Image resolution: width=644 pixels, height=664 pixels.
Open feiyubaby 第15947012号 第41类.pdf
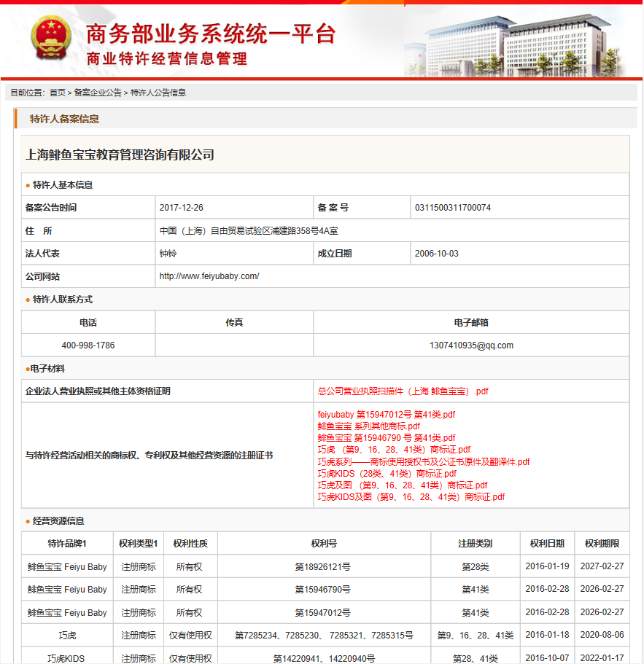coord(387,415)
